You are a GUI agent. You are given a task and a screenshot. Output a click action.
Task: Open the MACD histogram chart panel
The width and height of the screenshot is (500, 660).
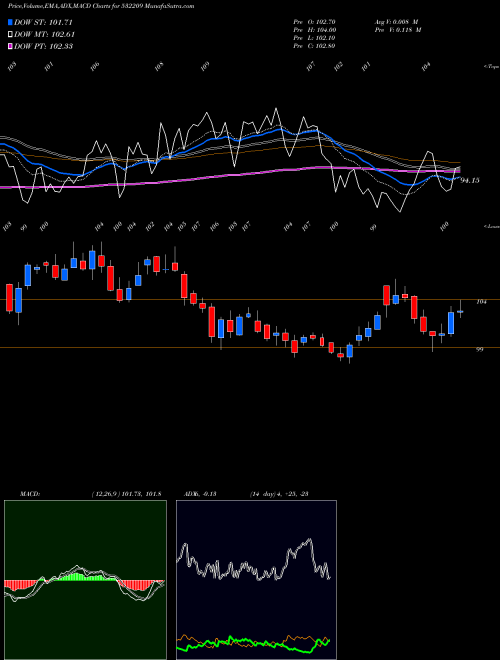[x=85, y=580]
